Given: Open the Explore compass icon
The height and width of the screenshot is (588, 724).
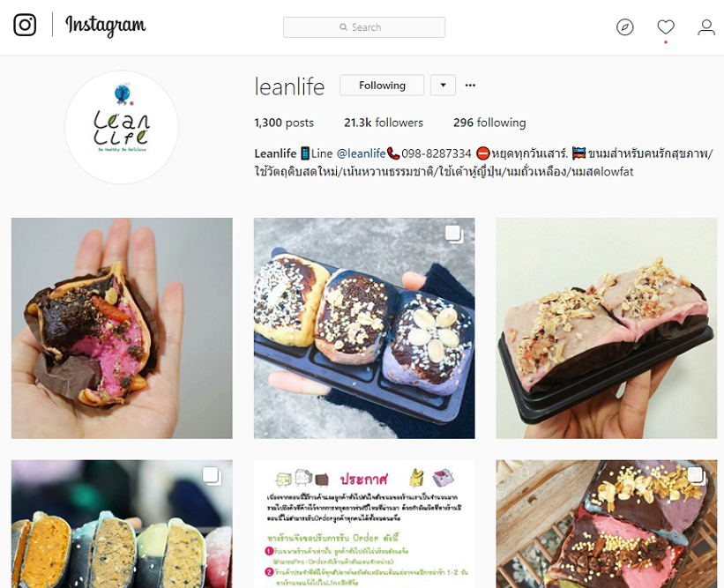Looking at the screenshot, I should 624,27.
